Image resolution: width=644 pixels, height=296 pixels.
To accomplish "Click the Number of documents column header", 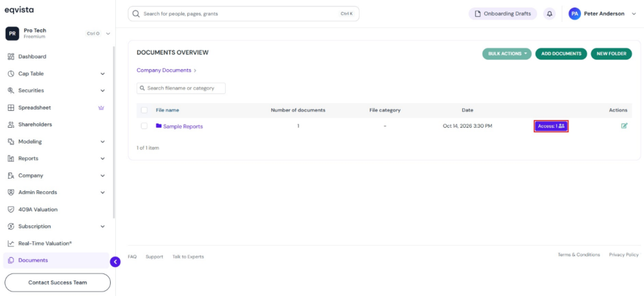I will [x=298, y=110].
